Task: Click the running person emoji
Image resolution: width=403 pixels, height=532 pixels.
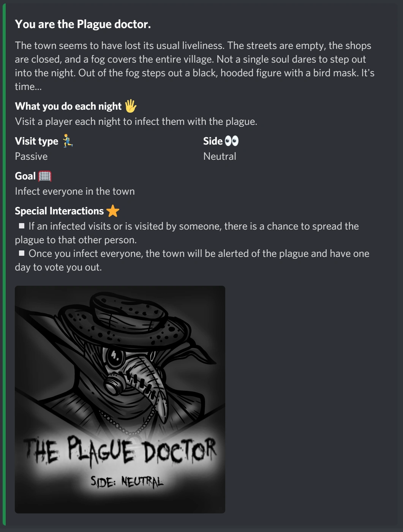Action: (67, 141)
